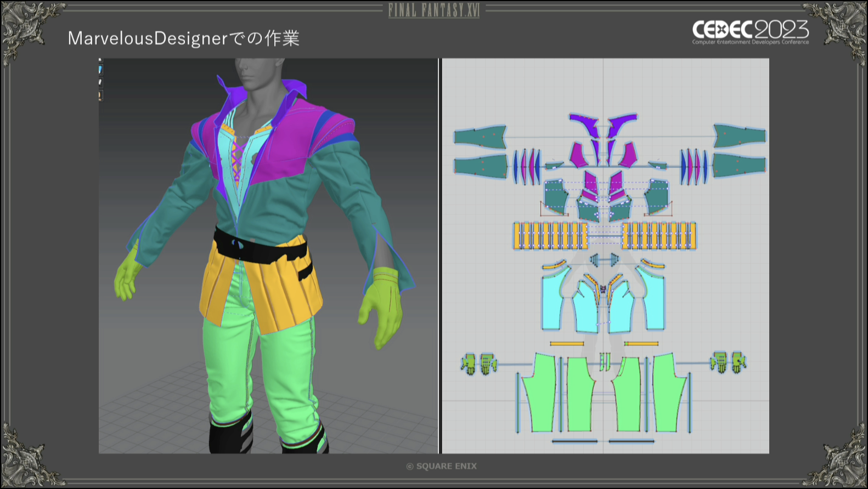Viewport: 868px width, 489px height.
Task: Select the upper-right teal sleeve pattern piece
Action: [x=739, y=136]
